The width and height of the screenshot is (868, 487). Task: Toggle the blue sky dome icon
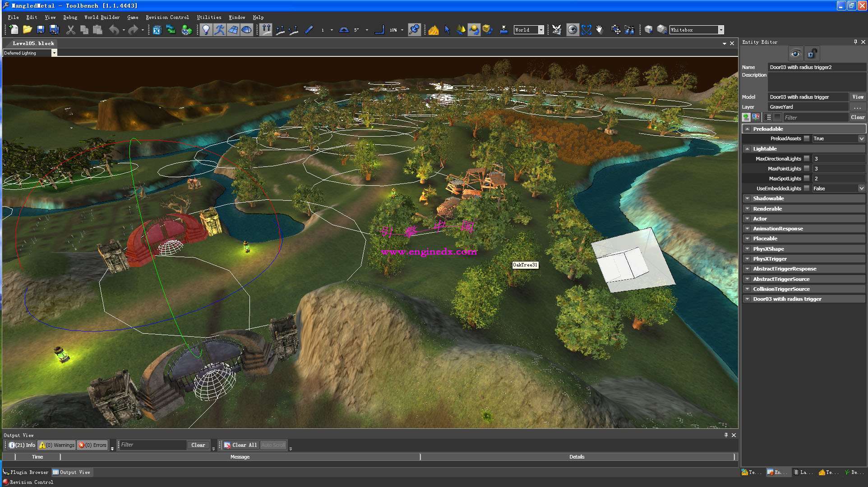pyautogui.click(x=247, y=30)
